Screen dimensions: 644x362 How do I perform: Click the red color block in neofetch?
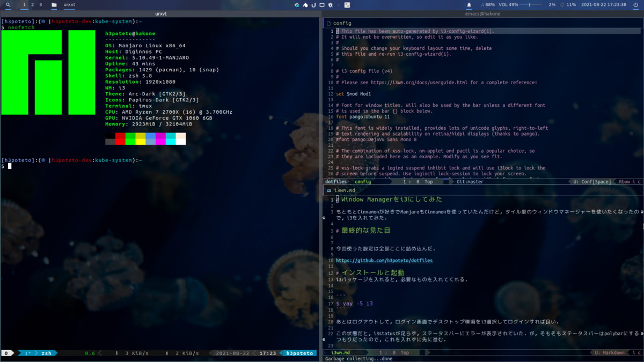[120, 139]
